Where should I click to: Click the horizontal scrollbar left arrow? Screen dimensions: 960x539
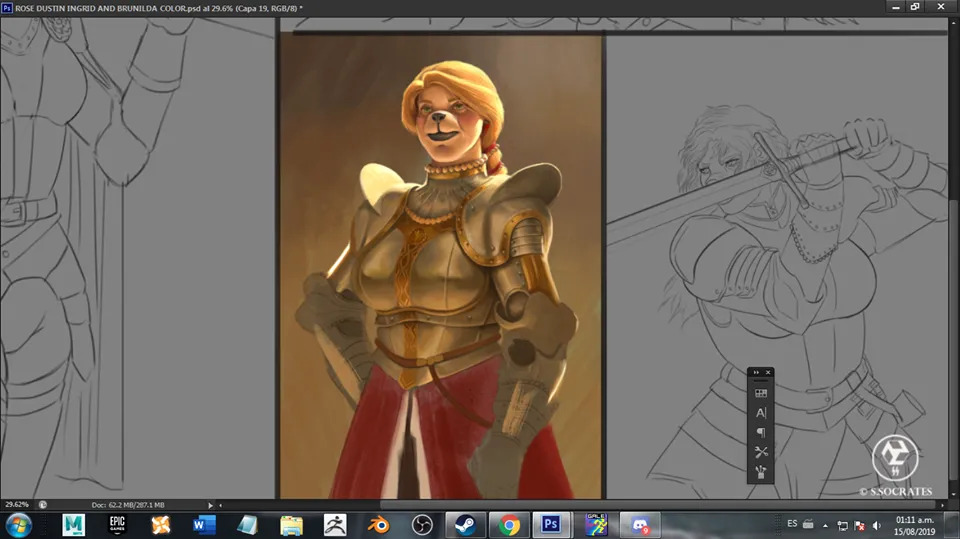click(x=220, y=505)
